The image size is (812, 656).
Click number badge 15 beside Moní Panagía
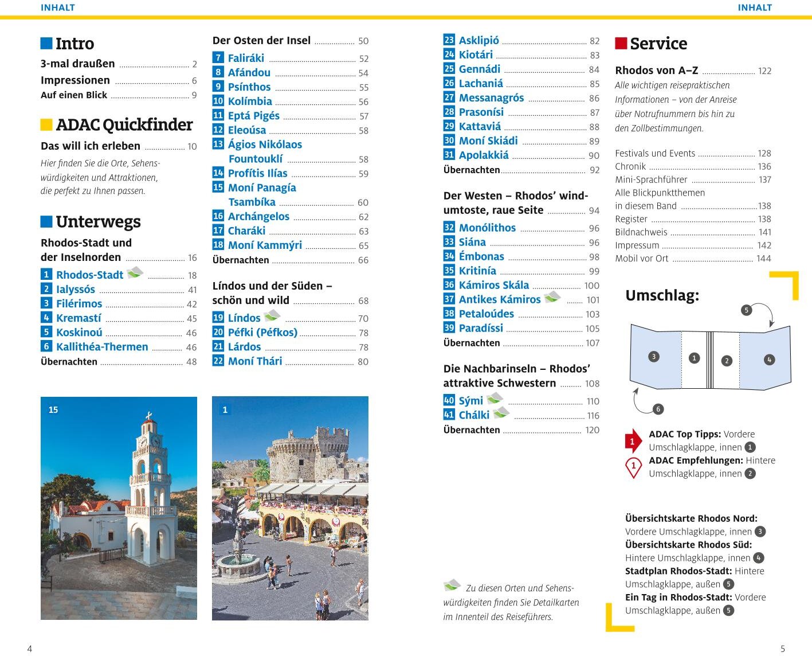point(218,187)
